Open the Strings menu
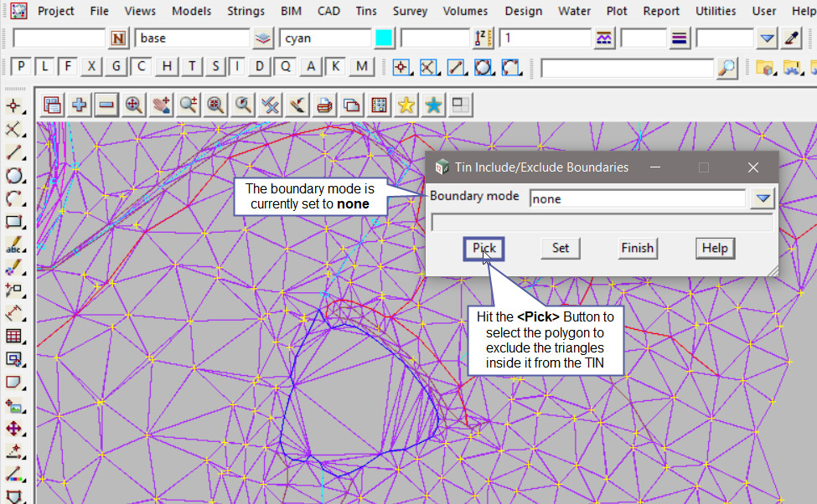The width and height of the screenshot is (817, 504). 246,11
